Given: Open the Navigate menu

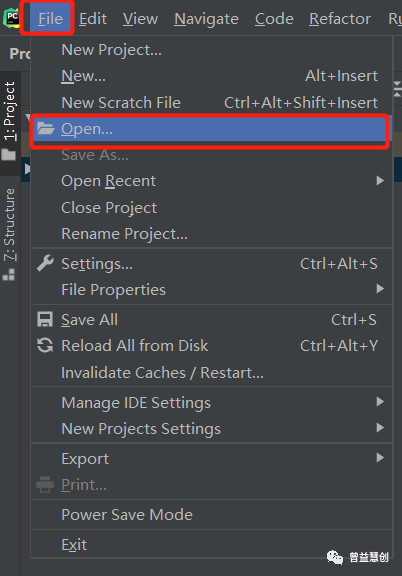Looking at the screenshot, I should point(206,19).
